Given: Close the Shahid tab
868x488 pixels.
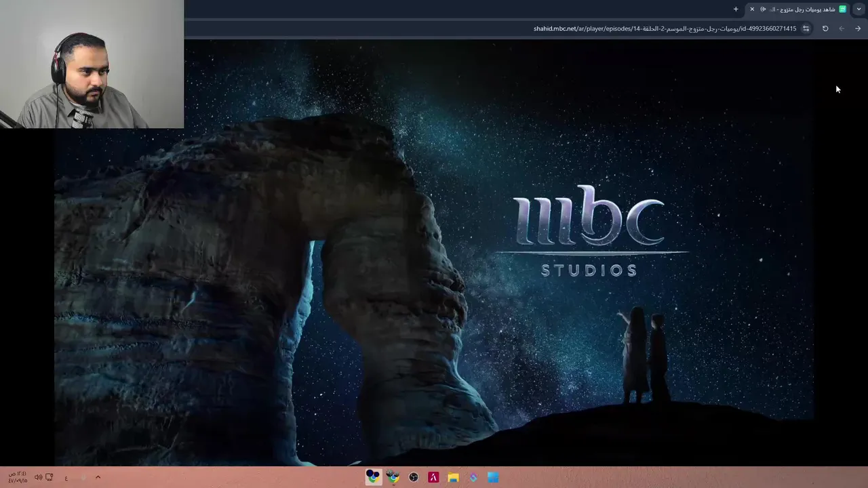Looking at the screenshot, I should coord(752,9).
